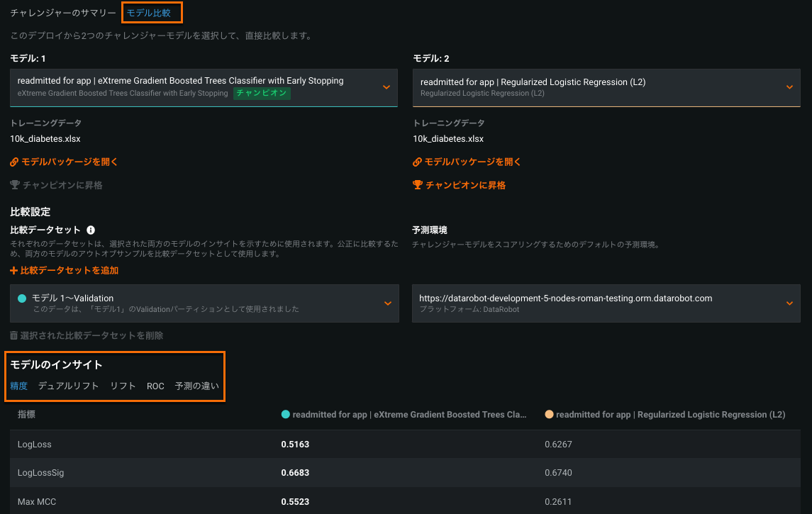Click the Model 2 チャンピオンに昇格 link

coord(465,185)
